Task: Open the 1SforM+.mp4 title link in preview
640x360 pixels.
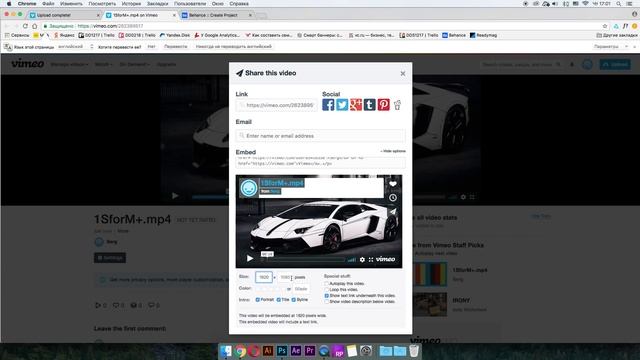Action: [282, 183]
